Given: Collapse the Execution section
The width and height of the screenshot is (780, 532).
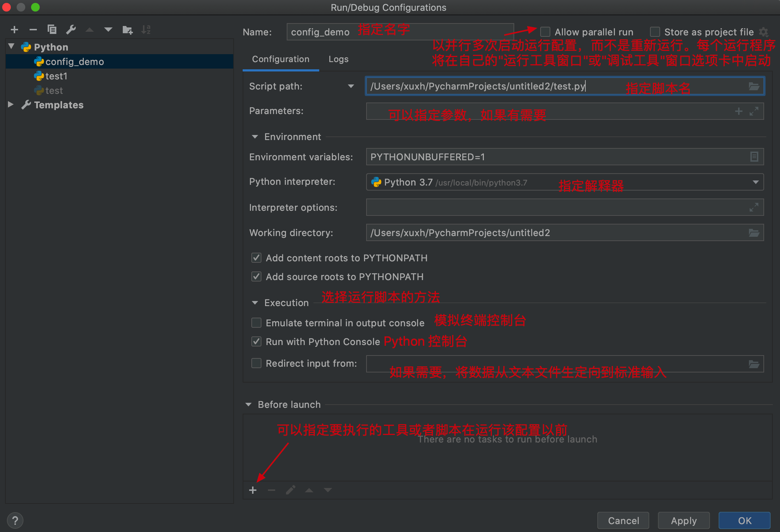Looking at the screenshot, I should click(255, 303).
